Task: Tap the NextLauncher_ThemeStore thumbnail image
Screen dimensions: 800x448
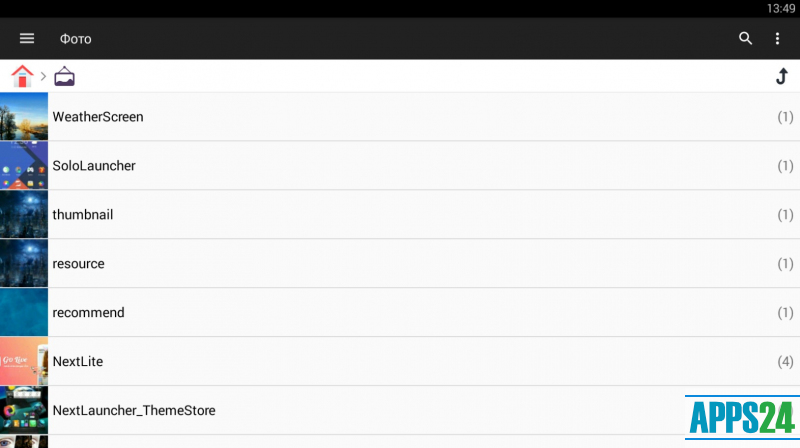Action: 24,410
